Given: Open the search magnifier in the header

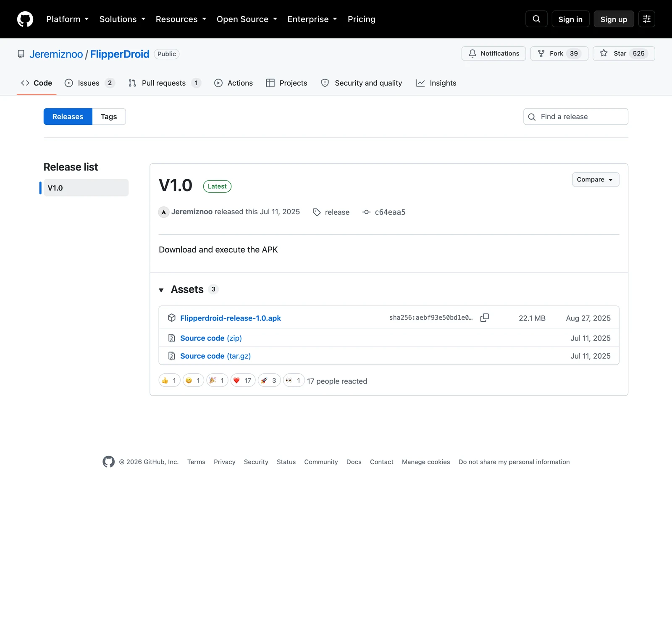Looking at the screenshot, I should click(x=536, y=19).
